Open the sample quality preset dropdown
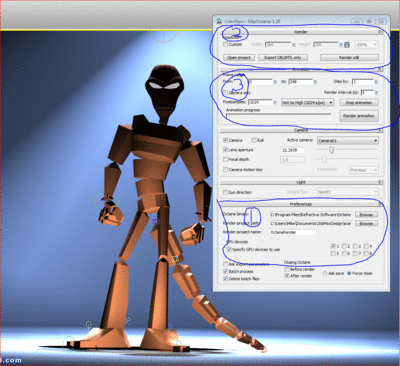Viewport: 400px width, 366px height. click(307, 102)
